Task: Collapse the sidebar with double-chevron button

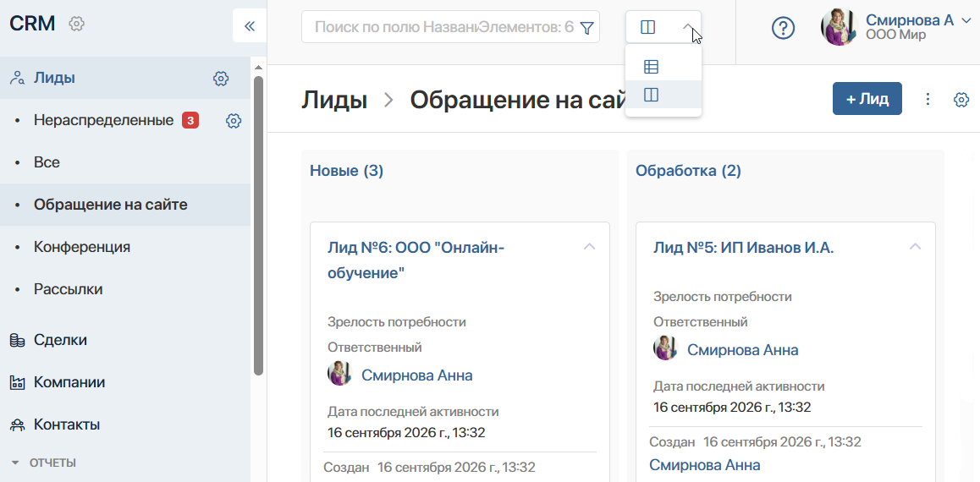Action: (250, 26)
